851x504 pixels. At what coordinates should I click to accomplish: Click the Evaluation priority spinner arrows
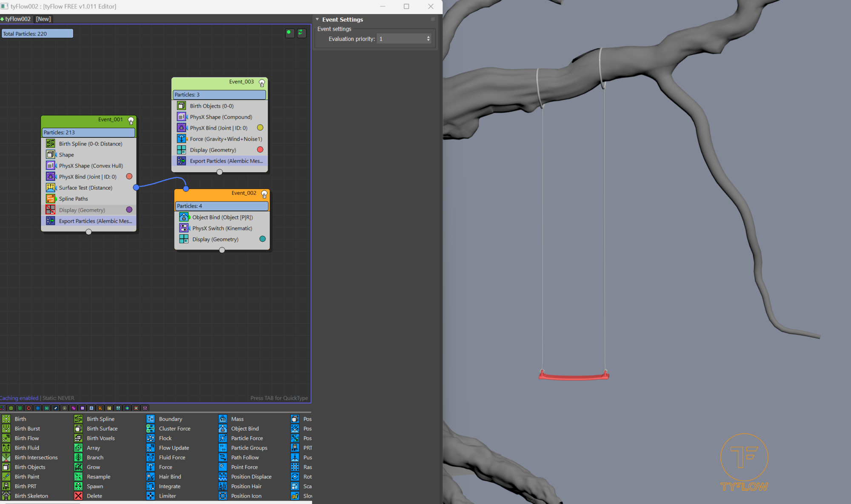coord(428,39)
